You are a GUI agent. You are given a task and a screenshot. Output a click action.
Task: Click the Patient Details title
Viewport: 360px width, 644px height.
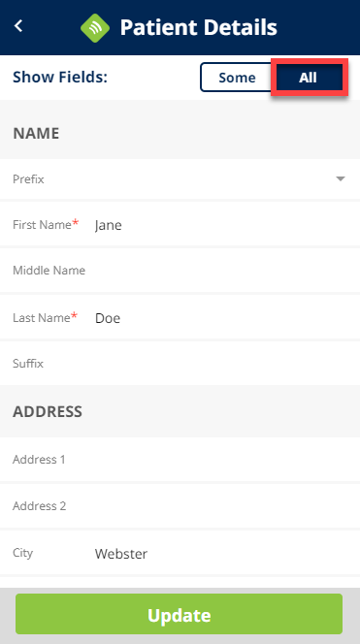click(199, 27)
